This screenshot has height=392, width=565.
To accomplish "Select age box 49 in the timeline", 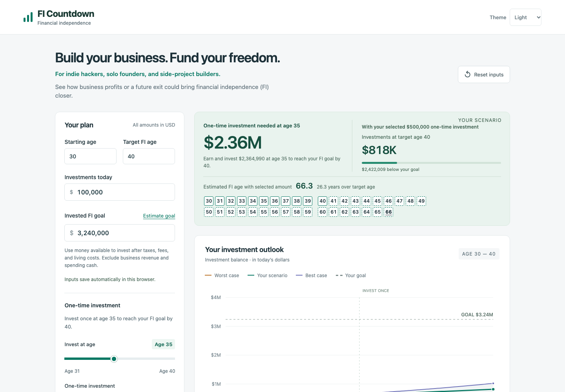I will (x=421, y=201).
